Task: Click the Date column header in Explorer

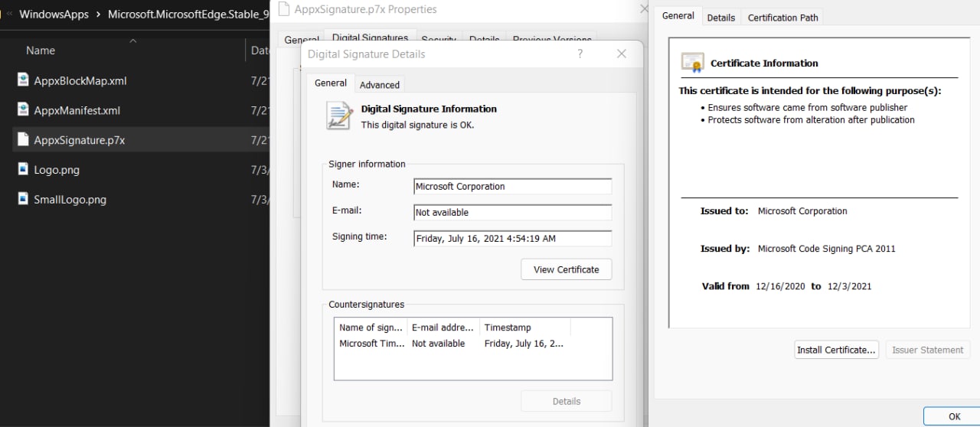Action: (x=260, y=51)
